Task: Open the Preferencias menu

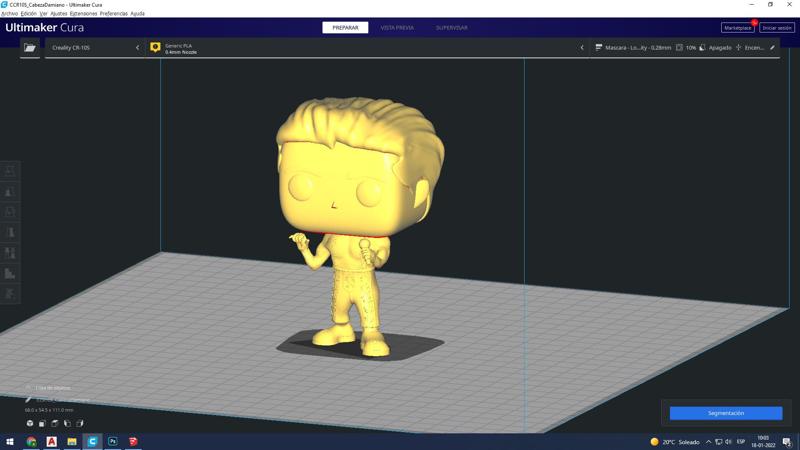Action: click(113, 14)
